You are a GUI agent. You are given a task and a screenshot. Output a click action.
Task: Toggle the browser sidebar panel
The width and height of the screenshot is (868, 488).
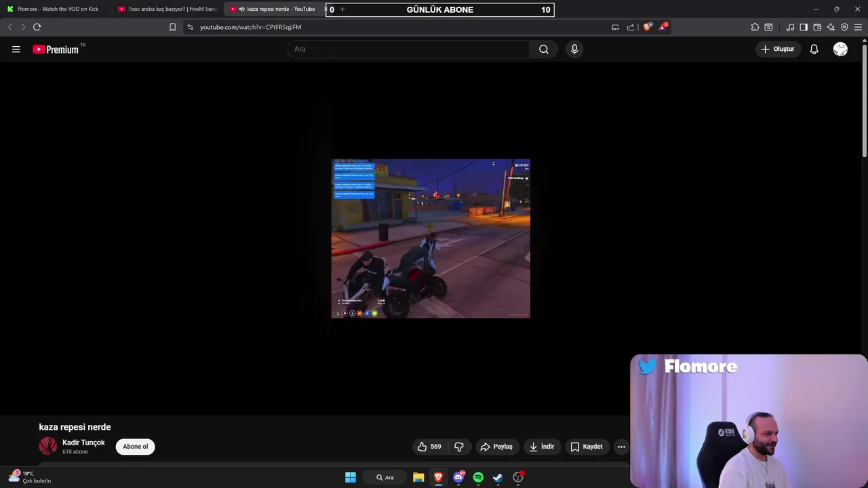804,27
